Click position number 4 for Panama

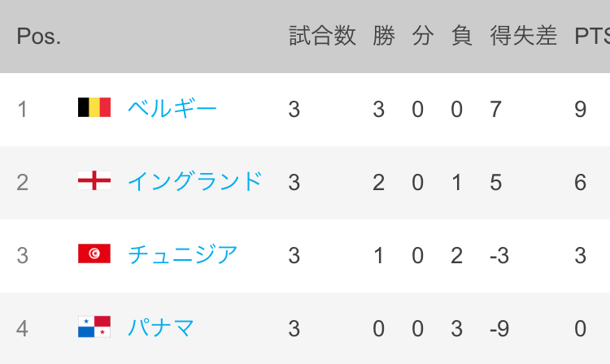point(22,328)
